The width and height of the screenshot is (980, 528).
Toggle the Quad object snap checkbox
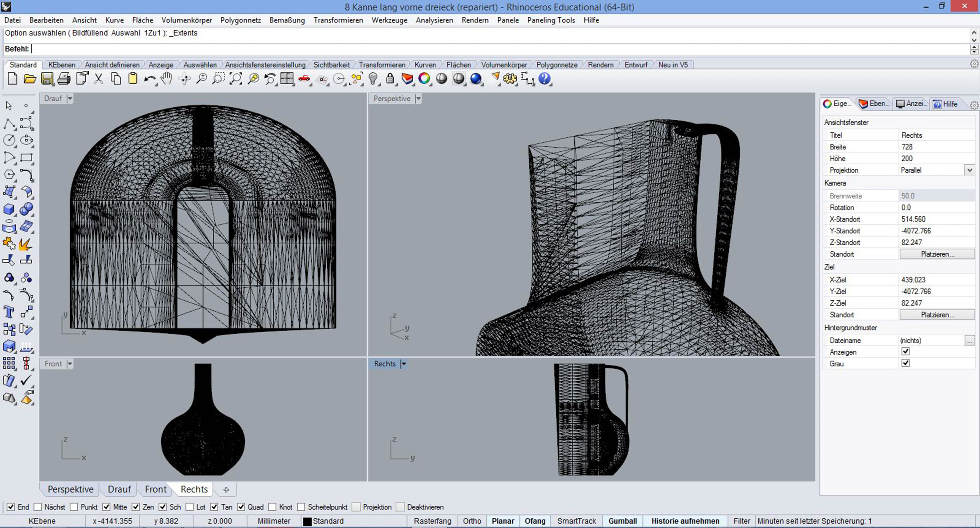[x=241, y=507]
